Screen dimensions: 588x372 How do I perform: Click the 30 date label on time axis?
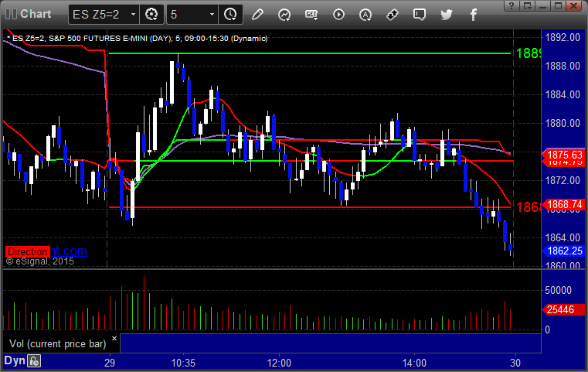pos(515,363)
